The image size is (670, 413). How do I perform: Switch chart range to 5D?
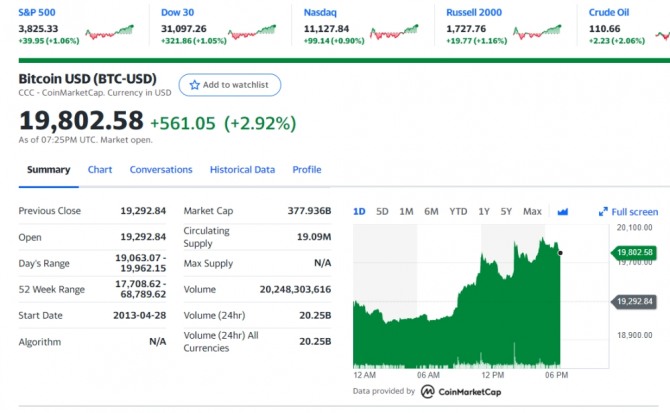click(x=382, y=212)
